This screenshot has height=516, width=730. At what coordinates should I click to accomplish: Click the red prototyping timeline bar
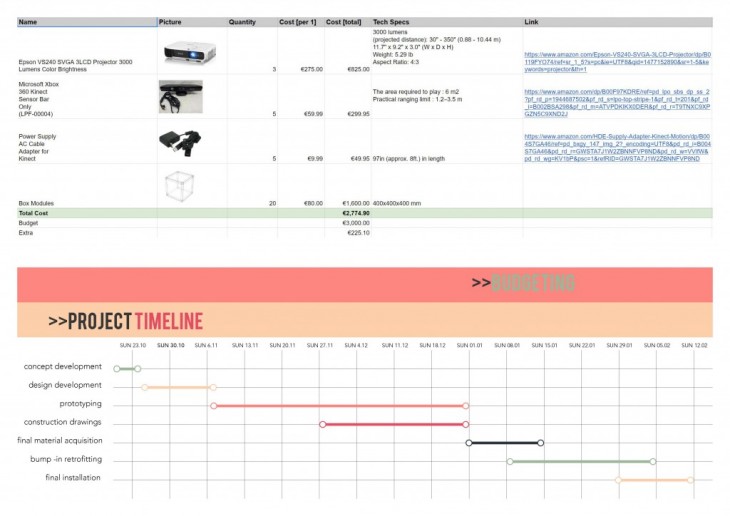pyautogui.click(x=340, y=406)
